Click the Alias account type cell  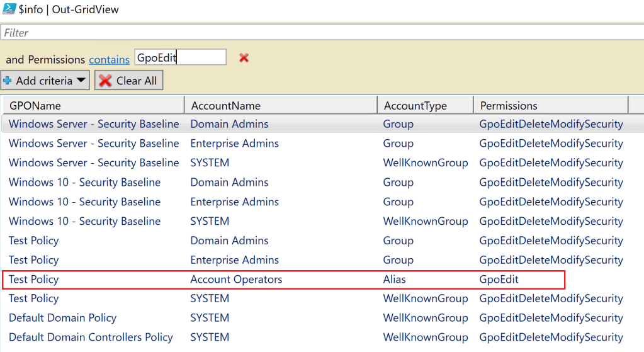395,279
